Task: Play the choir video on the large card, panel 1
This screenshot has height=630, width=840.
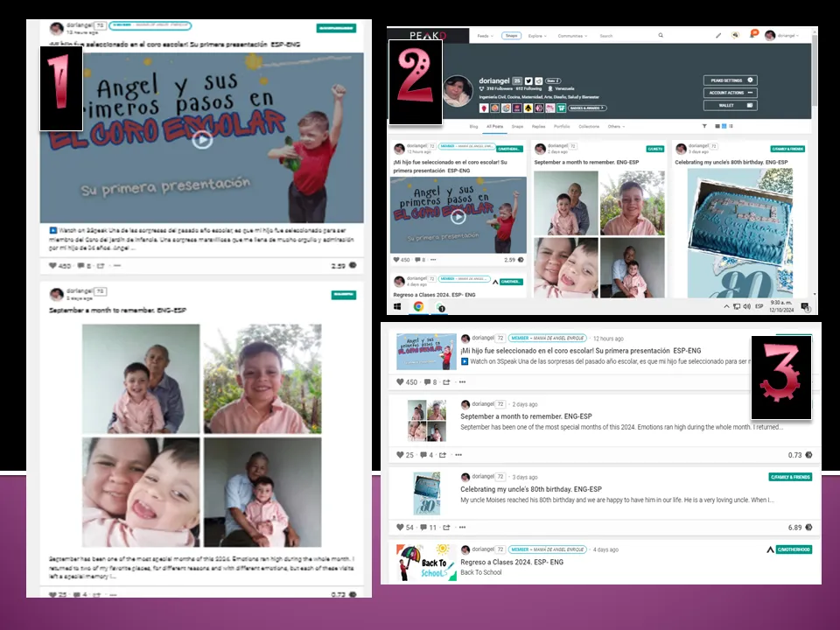Action: pyautogui.click(x=202, y=140)
